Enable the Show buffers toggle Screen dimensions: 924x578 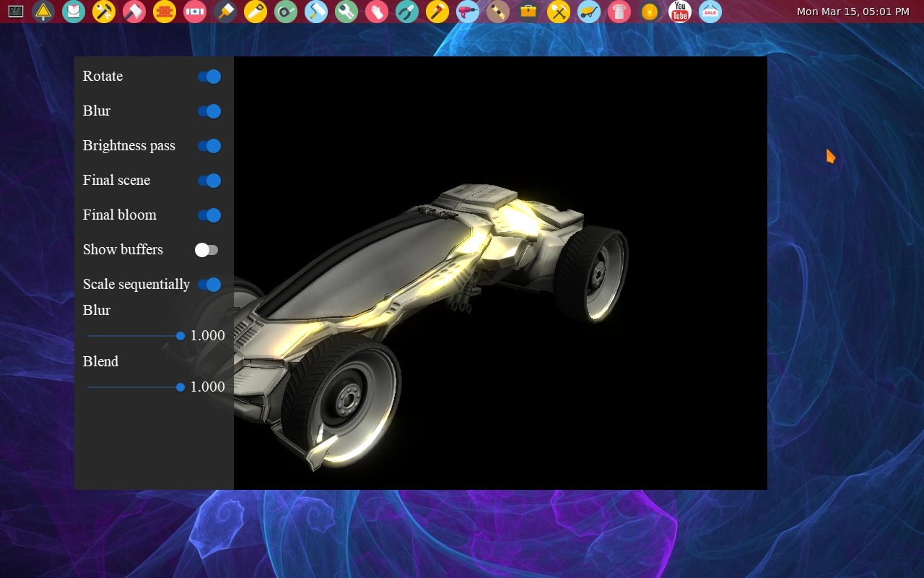tap(206, 250)
